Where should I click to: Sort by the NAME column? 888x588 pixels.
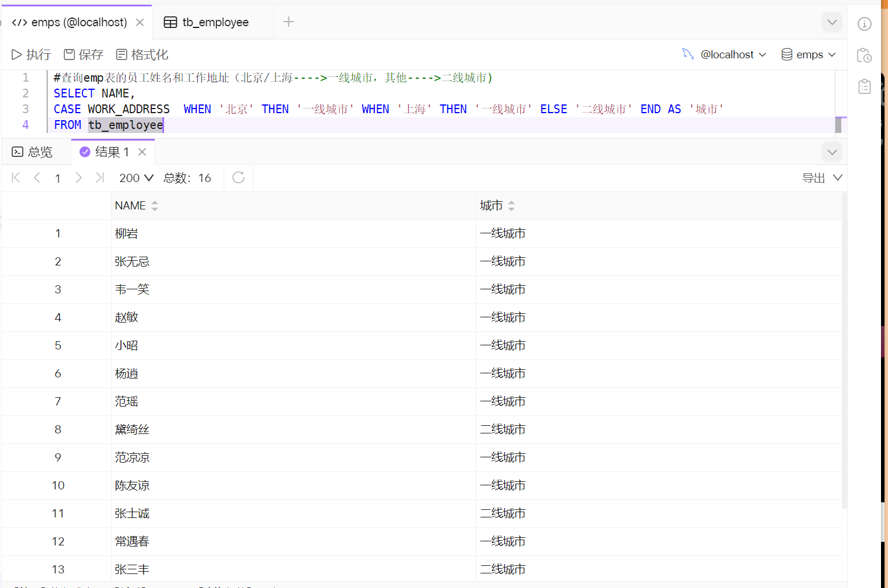[155, 206]
